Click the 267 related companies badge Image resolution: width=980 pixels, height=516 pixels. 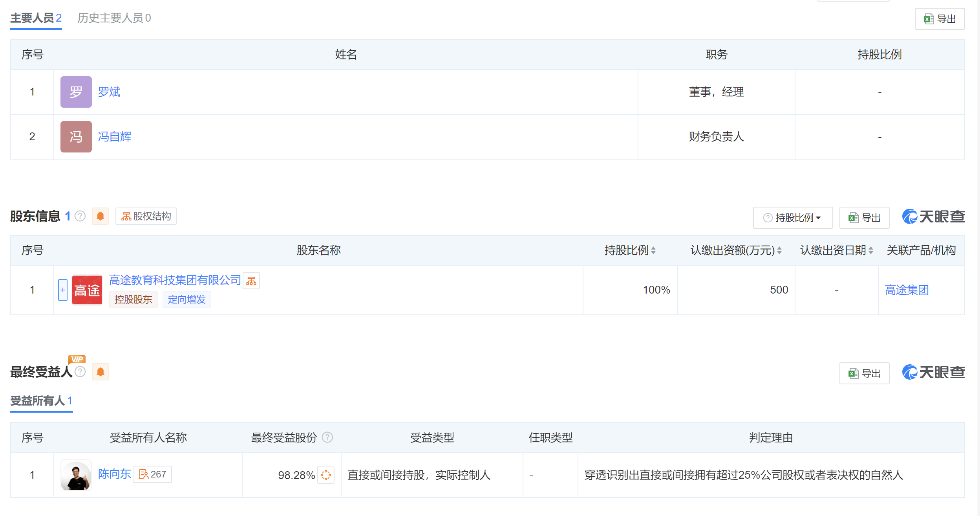point(152,474)
